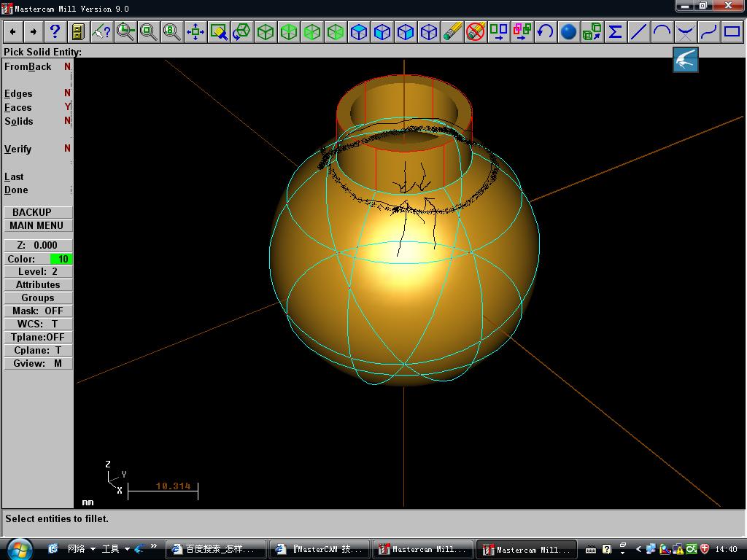Select the Fillet entities tool
The height and width of the screenshot is (560, 747).
(x=686, y=32)
